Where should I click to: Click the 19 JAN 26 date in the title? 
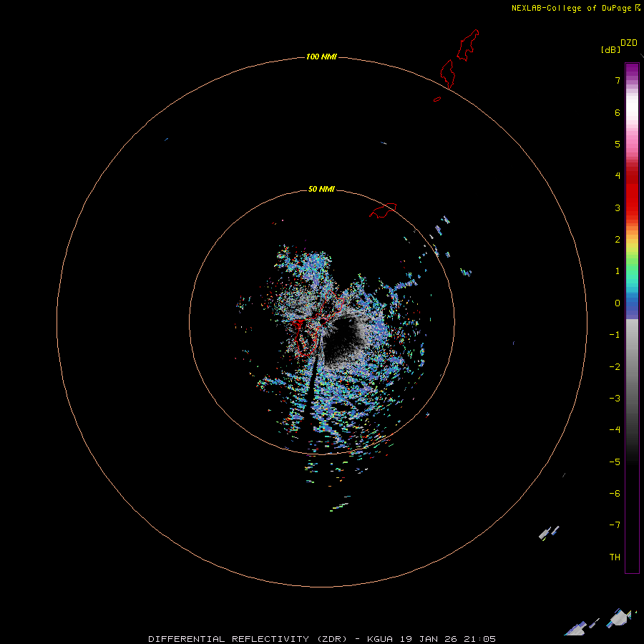pyautogui.click(x=429, y=639)
